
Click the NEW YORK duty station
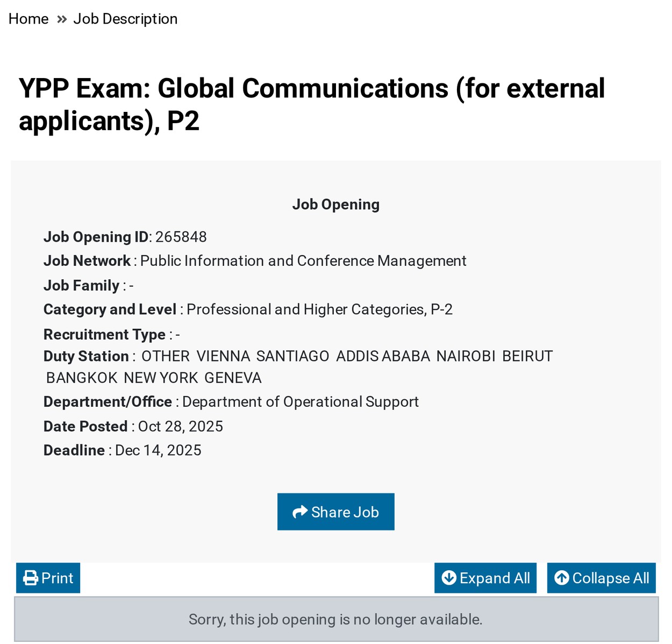[161, 378]
